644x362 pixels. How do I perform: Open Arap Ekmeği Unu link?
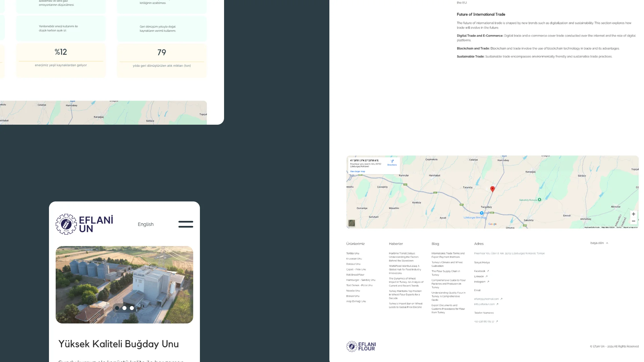356,301
